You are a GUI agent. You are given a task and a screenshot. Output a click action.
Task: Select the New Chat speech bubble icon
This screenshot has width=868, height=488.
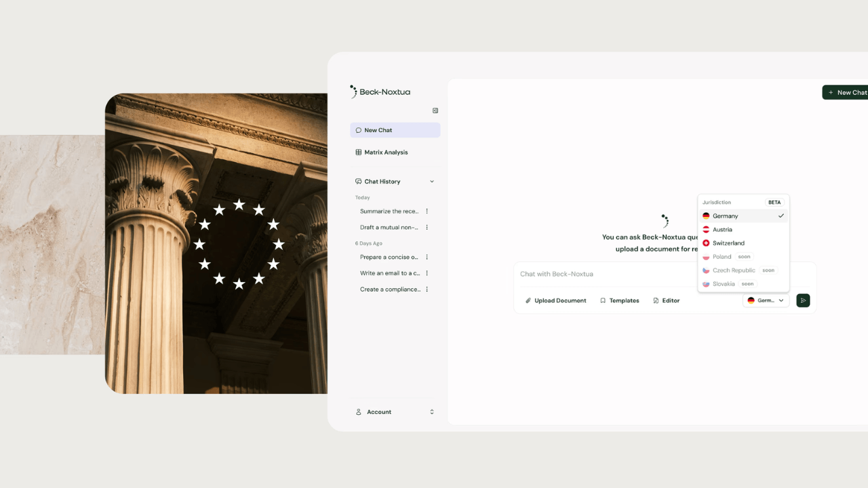tap(358, 129)
